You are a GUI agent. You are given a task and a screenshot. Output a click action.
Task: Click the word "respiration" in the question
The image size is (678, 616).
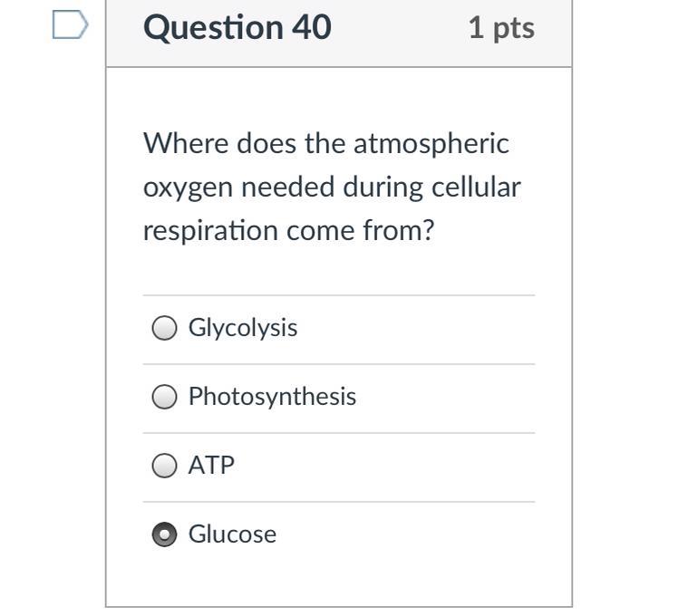point(211,230)
